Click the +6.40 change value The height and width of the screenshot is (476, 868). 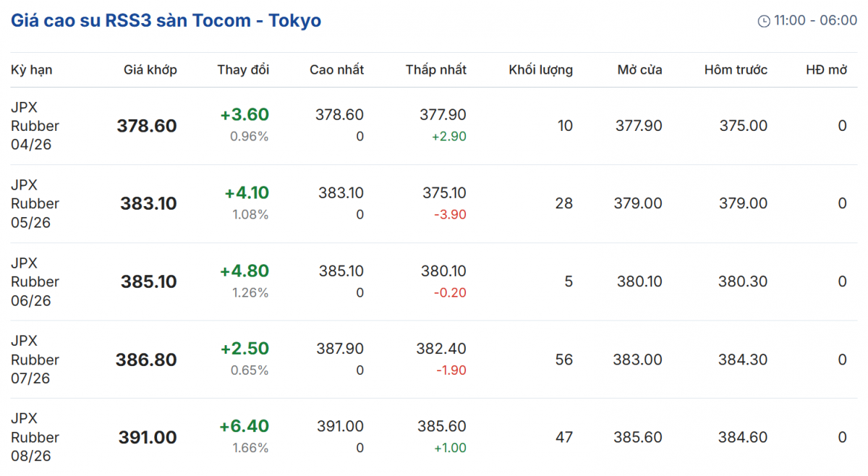(x=244, y=427)
